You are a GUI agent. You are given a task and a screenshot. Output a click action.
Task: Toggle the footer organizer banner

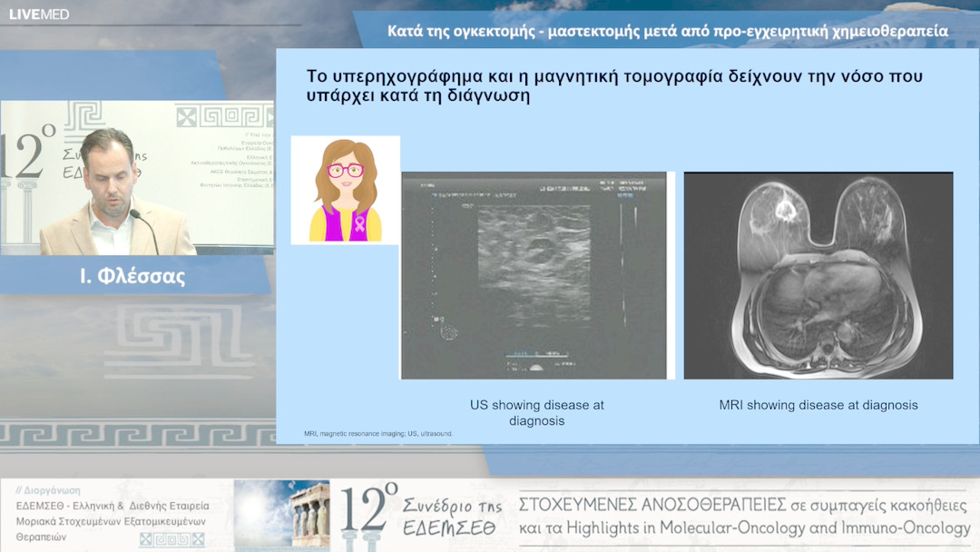[x=490, y=508]
